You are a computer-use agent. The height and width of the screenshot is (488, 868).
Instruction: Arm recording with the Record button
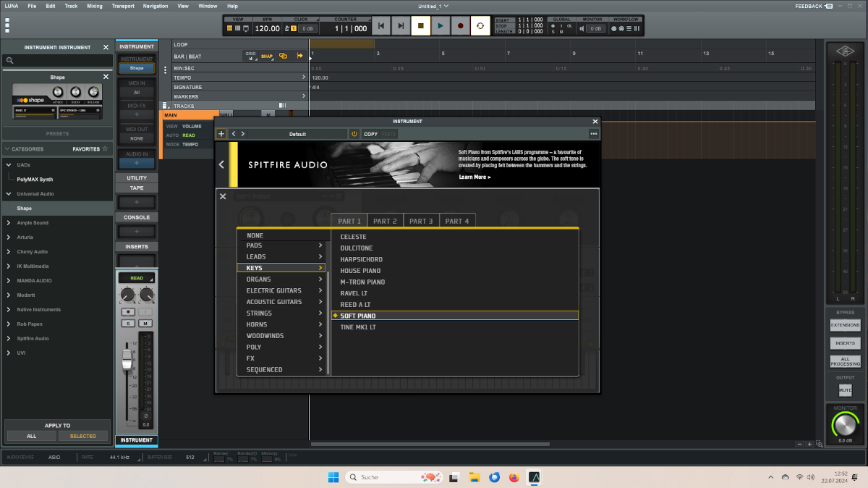(460, 27)
